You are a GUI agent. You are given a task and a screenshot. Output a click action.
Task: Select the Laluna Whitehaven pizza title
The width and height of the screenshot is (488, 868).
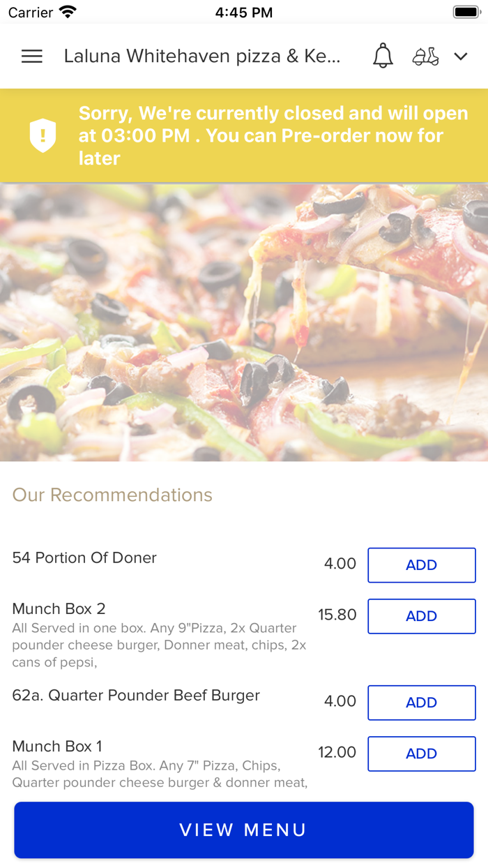click(201, 56)
